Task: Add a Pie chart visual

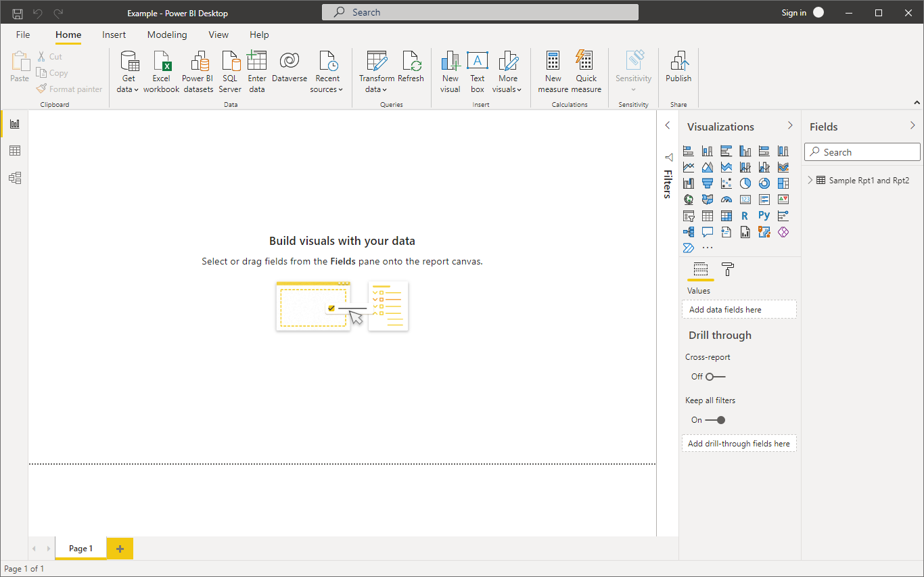Action: click(745, 183)
